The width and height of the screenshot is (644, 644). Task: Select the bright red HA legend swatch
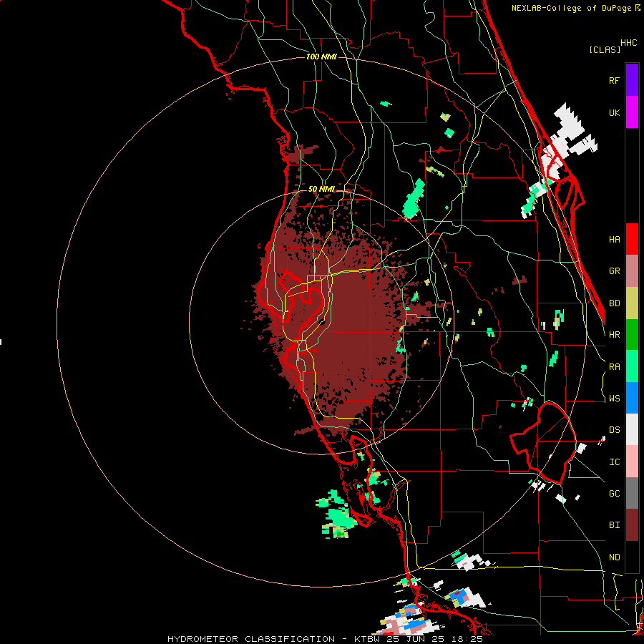[x=632, y=239]
